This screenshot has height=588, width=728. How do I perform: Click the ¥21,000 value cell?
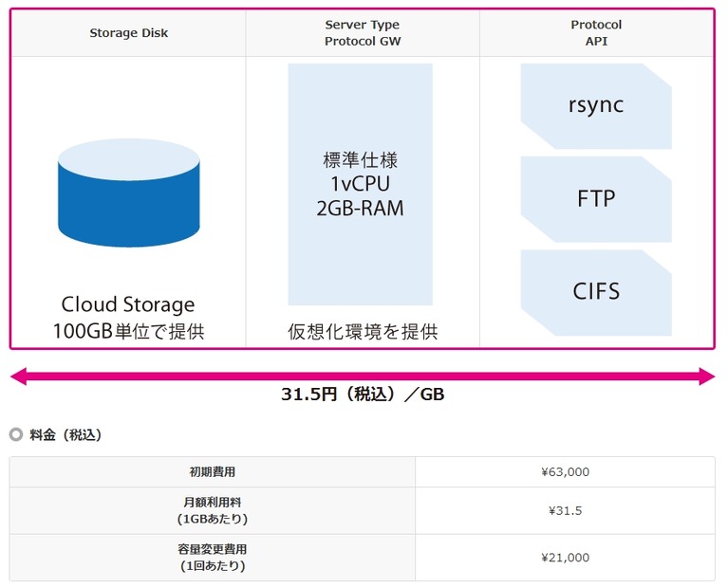[565, 558]
